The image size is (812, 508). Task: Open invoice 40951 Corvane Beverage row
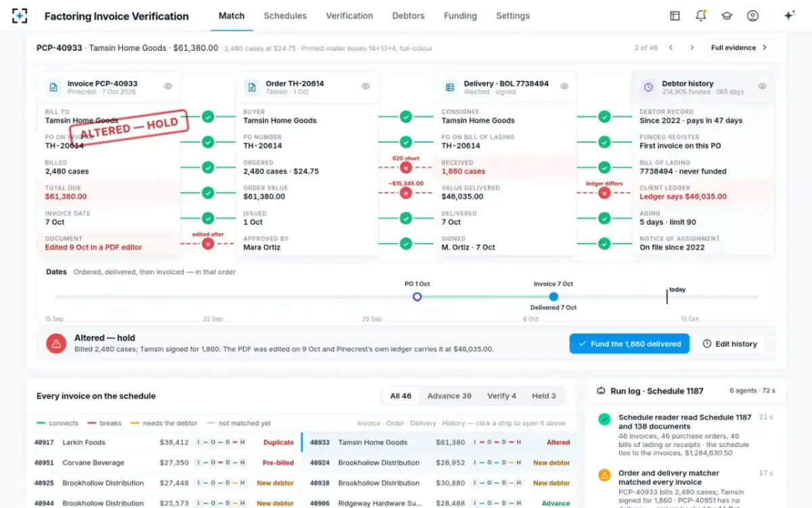coord(164,463)
